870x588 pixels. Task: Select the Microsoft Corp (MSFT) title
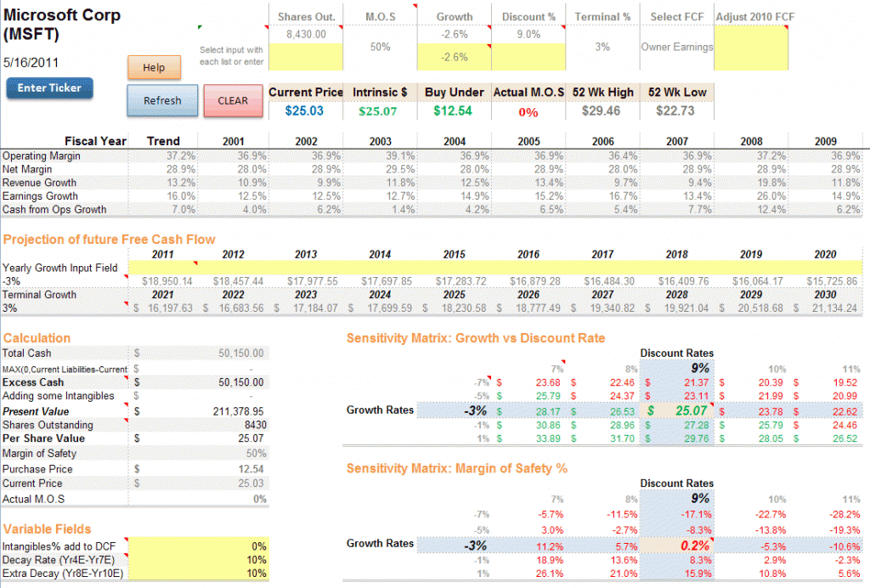(61, 25)
